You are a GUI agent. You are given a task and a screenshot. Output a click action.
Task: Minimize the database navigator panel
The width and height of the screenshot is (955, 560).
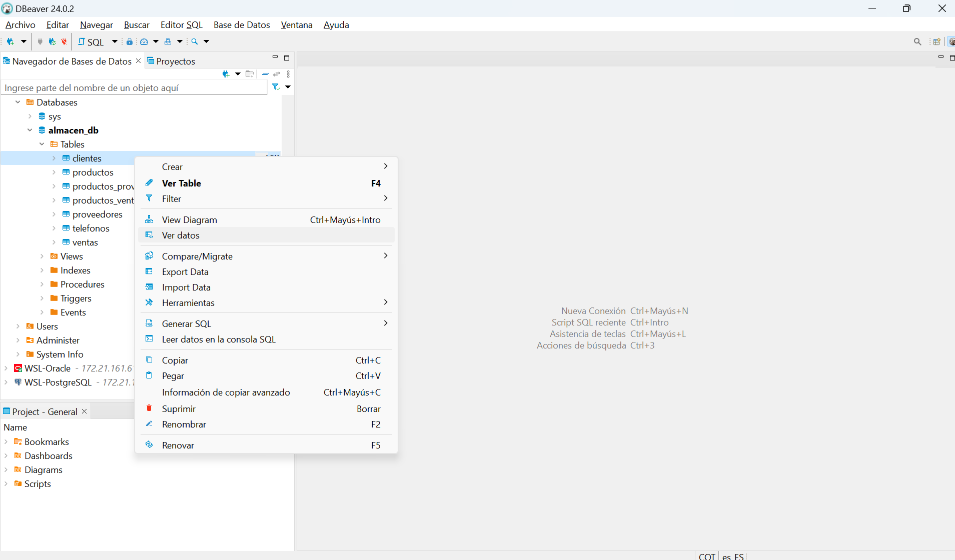(x=275, y=57)
